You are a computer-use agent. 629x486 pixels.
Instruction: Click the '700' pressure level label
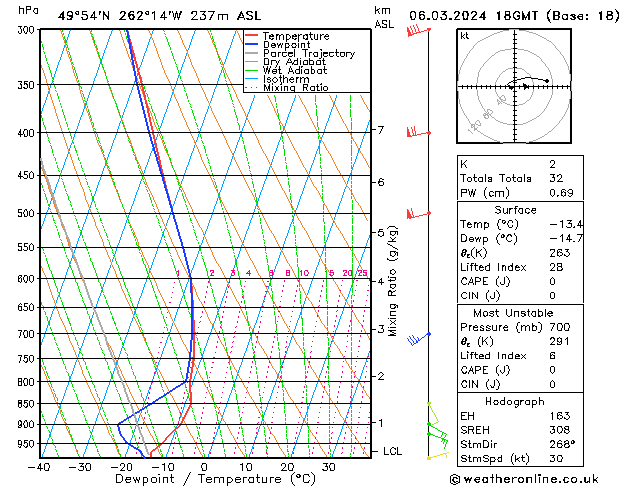point(28,334)
